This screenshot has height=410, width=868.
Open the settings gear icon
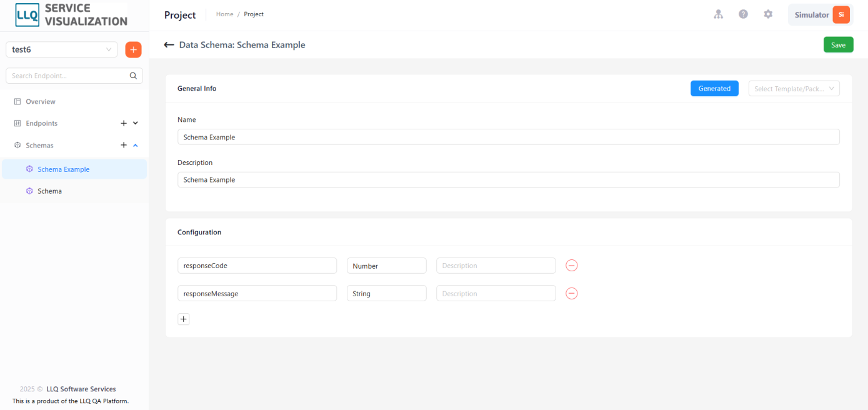point(768,14)
